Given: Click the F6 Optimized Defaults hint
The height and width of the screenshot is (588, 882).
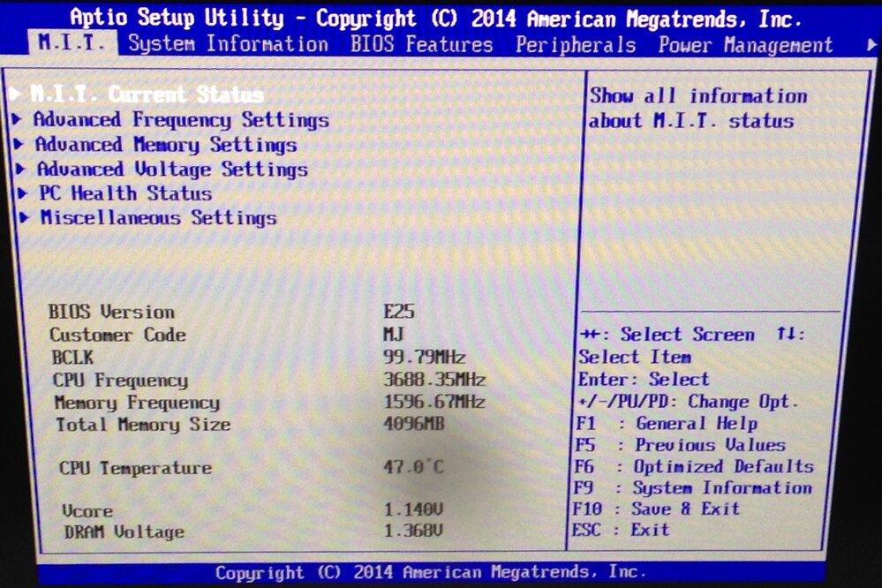Looking at the screenshot, I should pyautogui.click(x=694, y=466).
